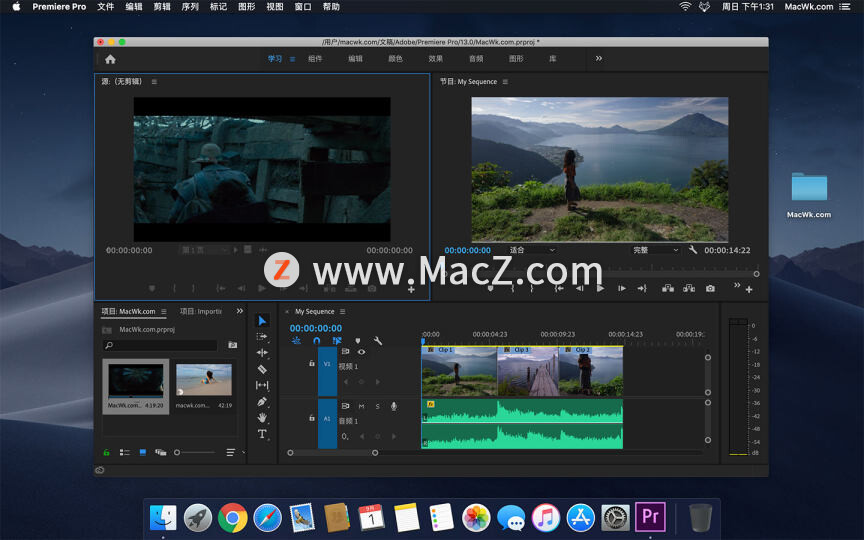Viewport: 864px width, 540px height.
Task: Click the Extract button in Program Monitor
Action: pos(689,288)
